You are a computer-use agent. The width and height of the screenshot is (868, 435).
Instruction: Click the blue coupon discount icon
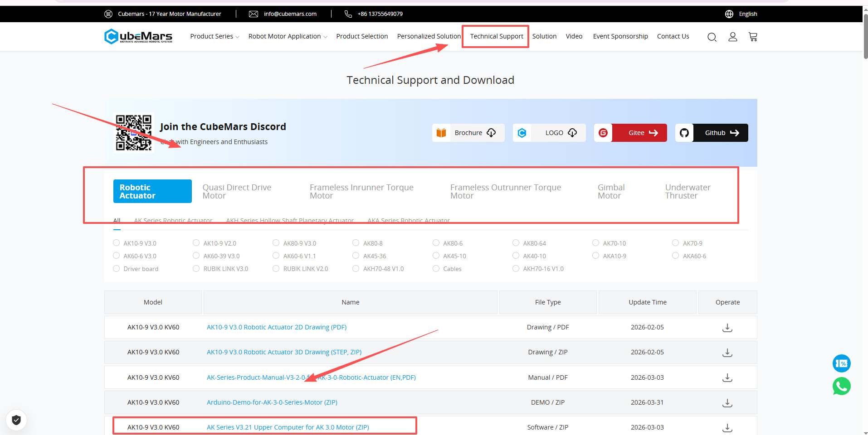(x=841, y=363)
